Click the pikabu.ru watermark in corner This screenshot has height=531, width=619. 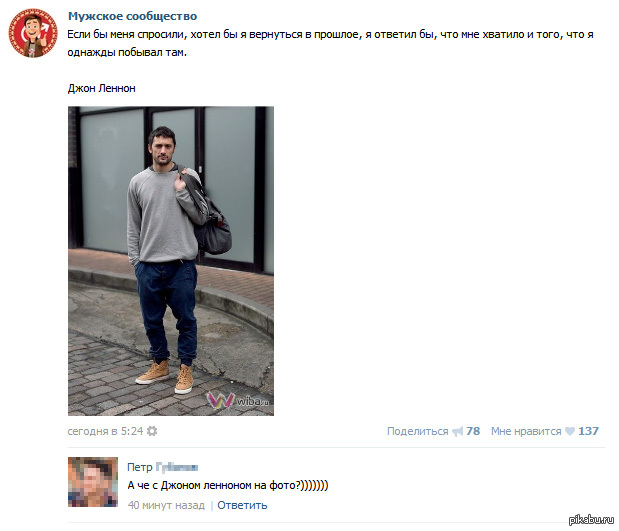(x=591, y=520)
